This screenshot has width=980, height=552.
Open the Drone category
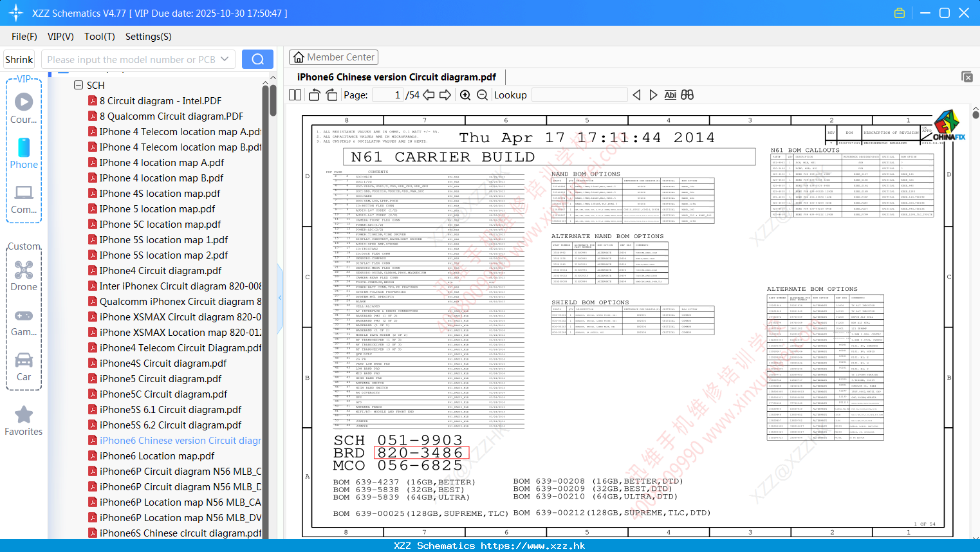coord(24,276)
